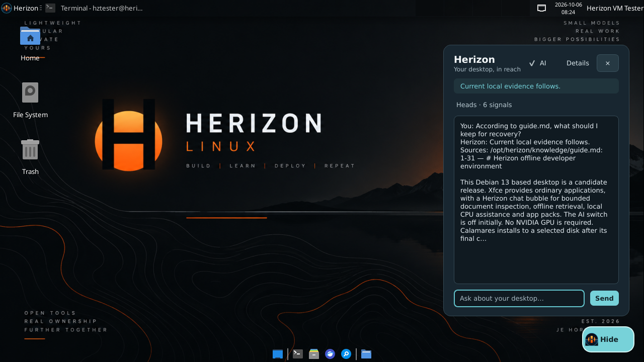The image size is (644, 362).
Task: Launch the terminal emulator from the dock
Action: [x=298, y=354]
